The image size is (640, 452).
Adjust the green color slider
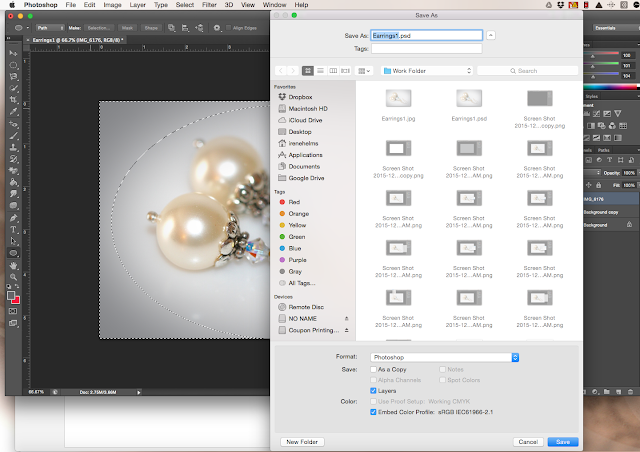tap(593, 65)
